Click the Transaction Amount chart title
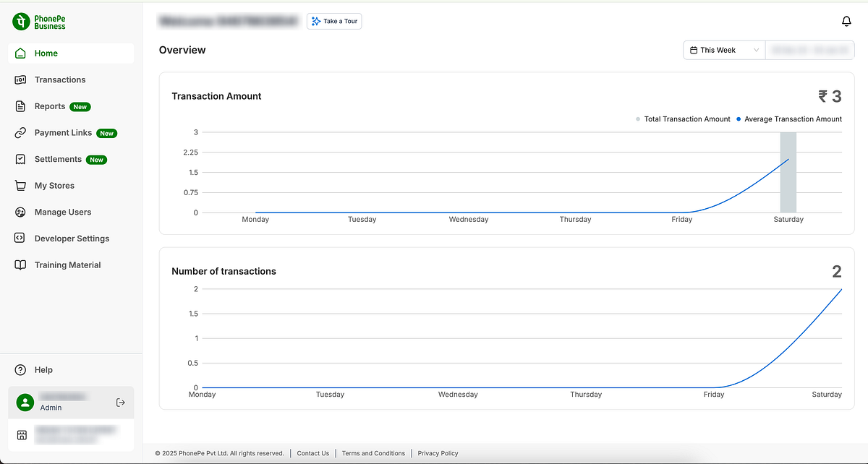868x464 pixels. pos(216,96)
